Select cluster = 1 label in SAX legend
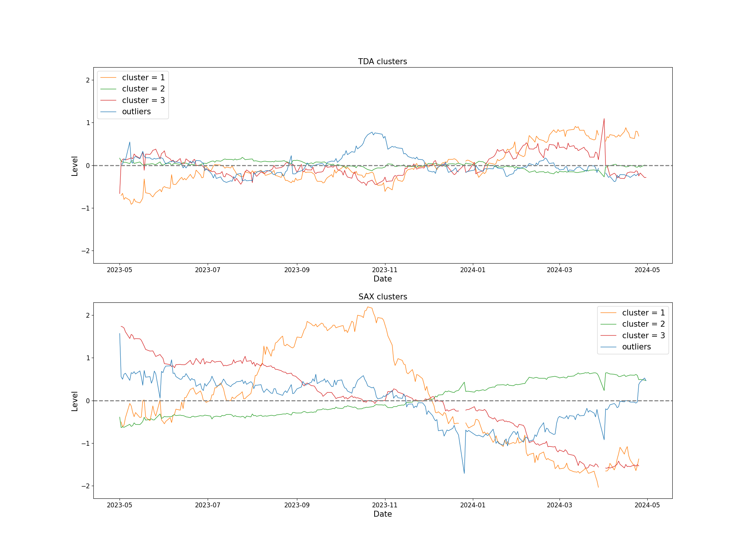This screenshot has width=747, height=560. click(x=643, y=313)
